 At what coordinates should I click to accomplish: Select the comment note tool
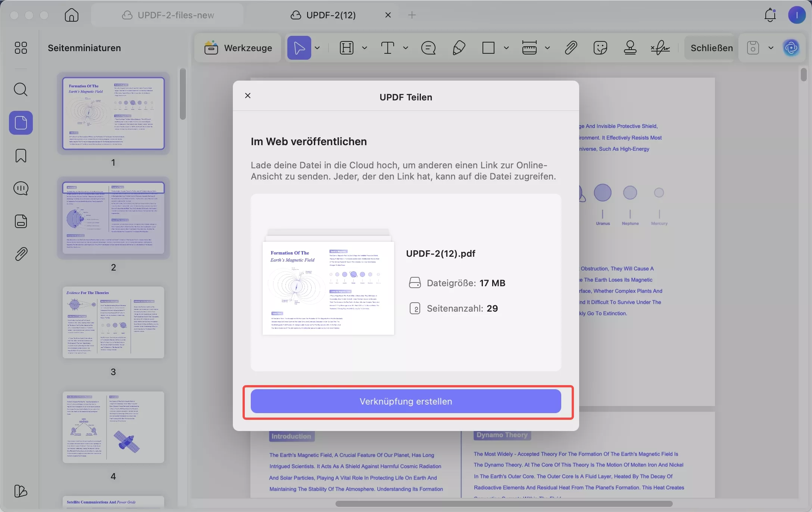[x=428, y=48]
